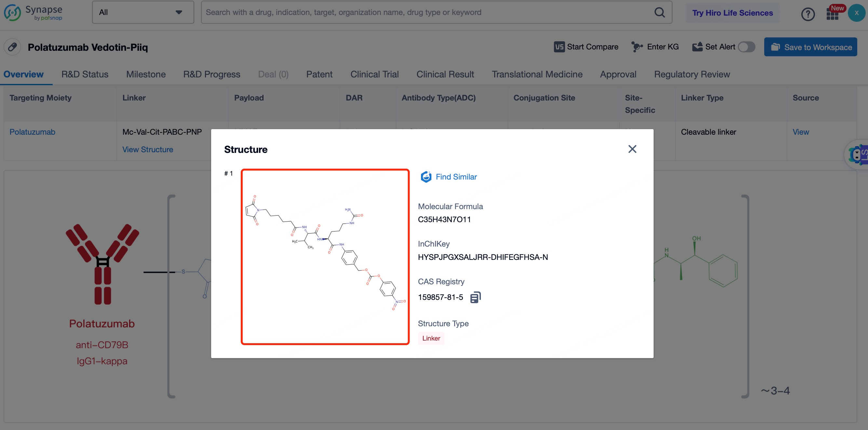Viewport: 868px width, 430px height.
Task: Click the Linker structure type badge
Action: [x=431, y=338]
